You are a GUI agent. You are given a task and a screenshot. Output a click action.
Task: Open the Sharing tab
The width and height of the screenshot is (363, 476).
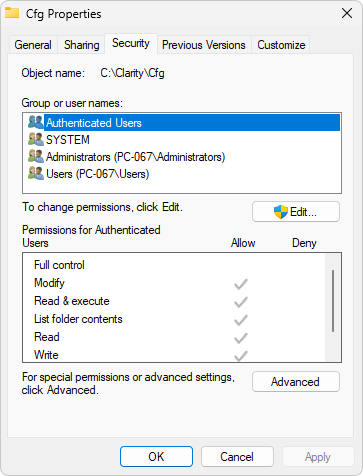82,45
